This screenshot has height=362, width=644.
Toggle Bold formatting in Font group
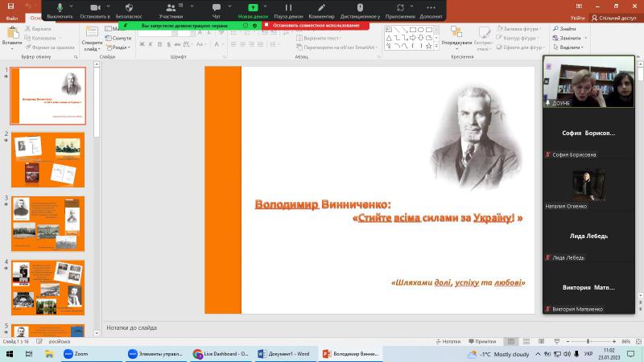(x=142, y=44)
